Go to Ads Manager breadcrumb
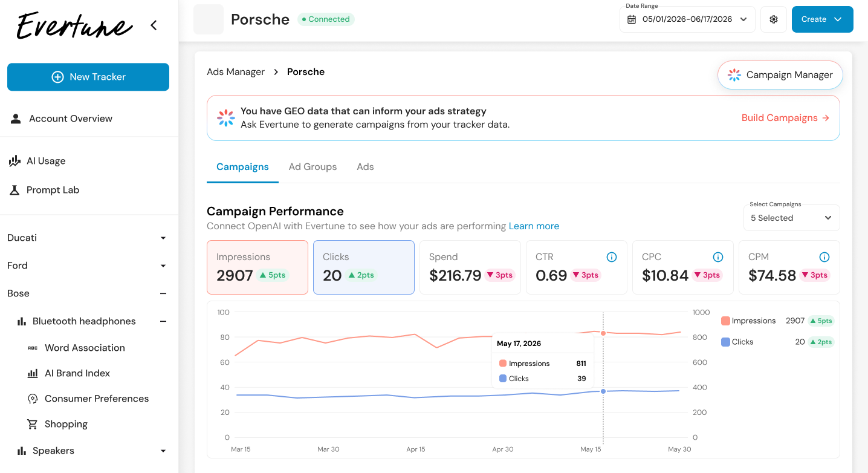 [236, 72]
